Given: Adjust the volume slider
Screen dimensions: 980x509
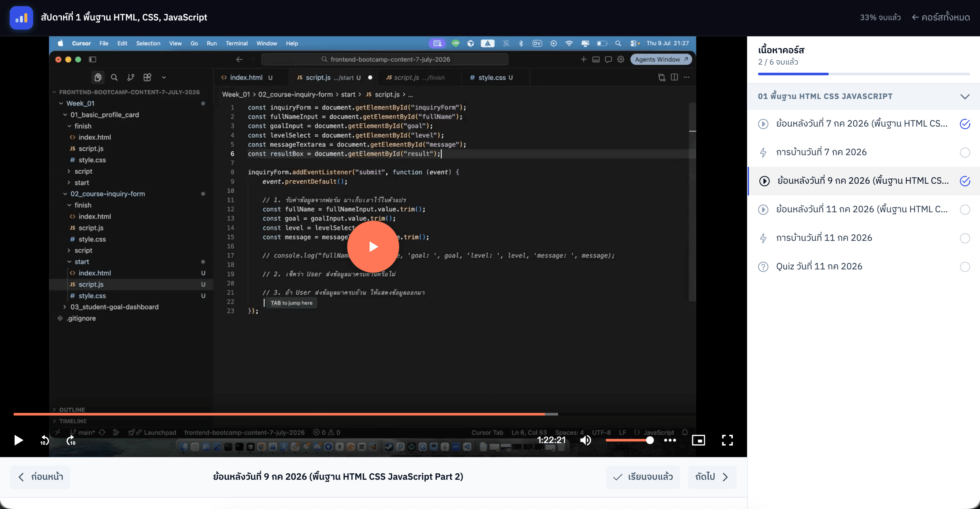Looking at the screenshot, I should coord(629,440).
